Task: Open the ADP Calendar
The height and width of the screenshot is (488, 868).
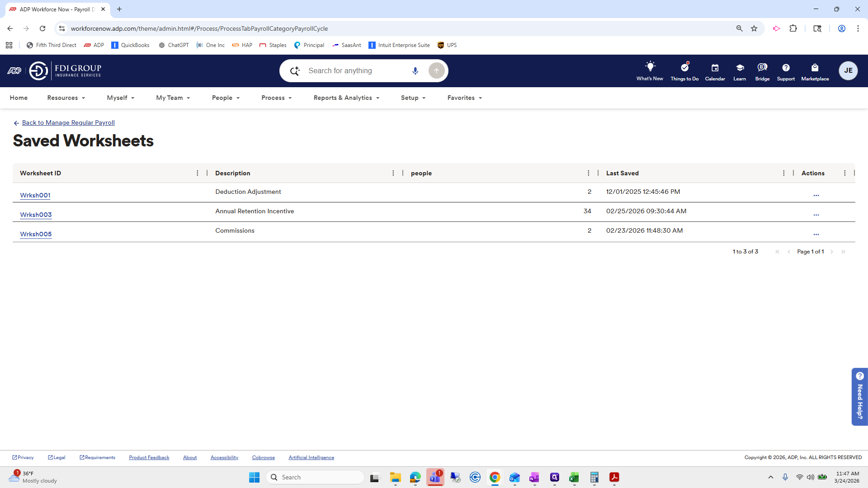Action: 714,70
